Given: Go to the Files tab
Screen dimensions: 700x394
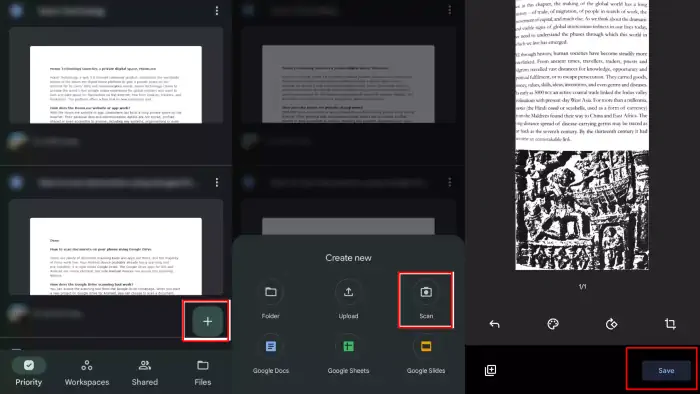Looking at the screenshot, I should pyautogui.click(x=203, y=373).
